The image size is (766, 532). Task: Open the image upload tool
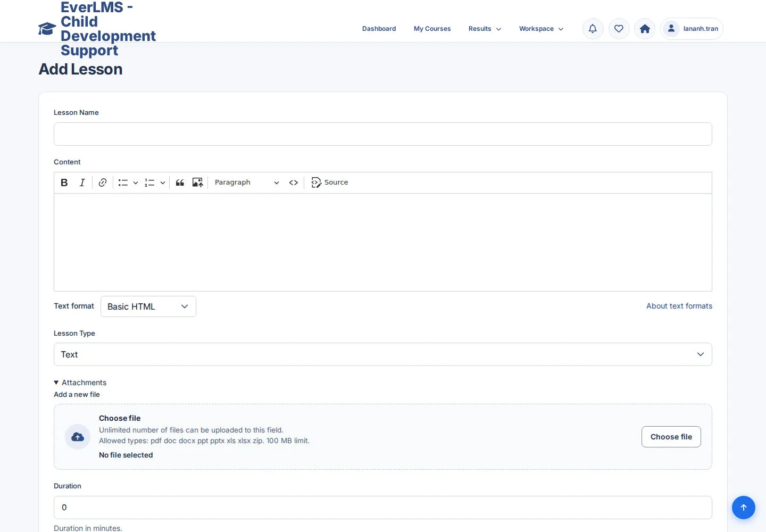[x=197, y=182]
